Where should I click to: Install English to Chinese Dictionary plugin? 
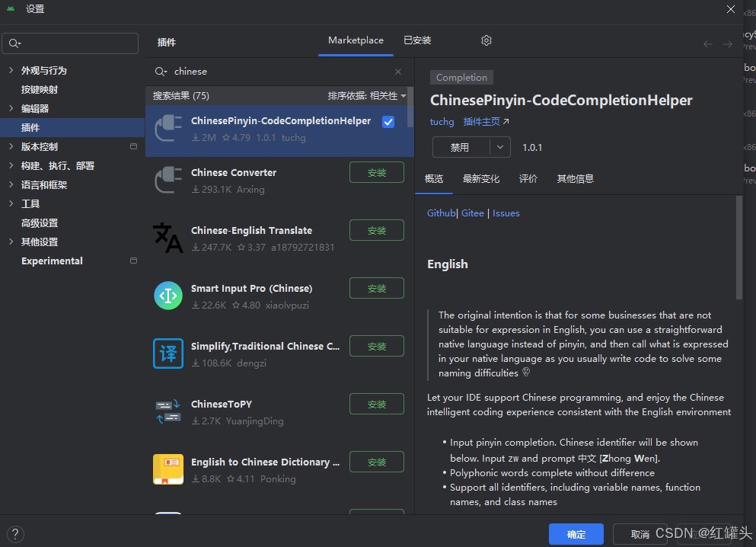(x=377, y=462)
